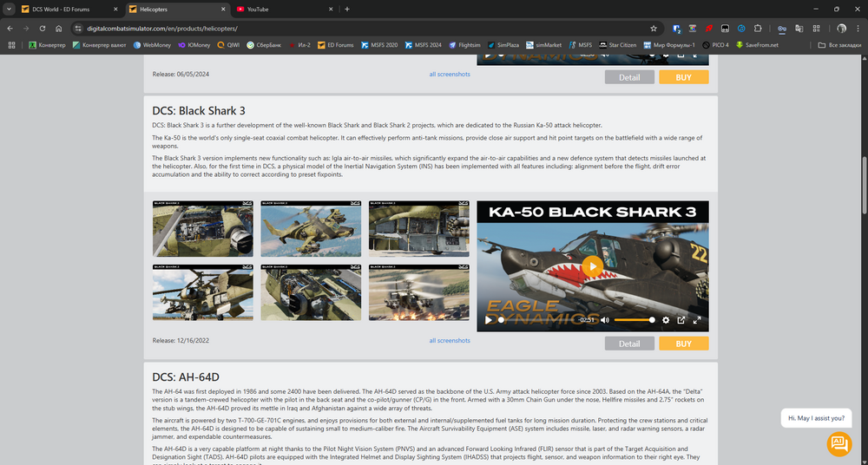Open the WebMoney bookmark
868x465 pixels.
click(x=152, y=45)
